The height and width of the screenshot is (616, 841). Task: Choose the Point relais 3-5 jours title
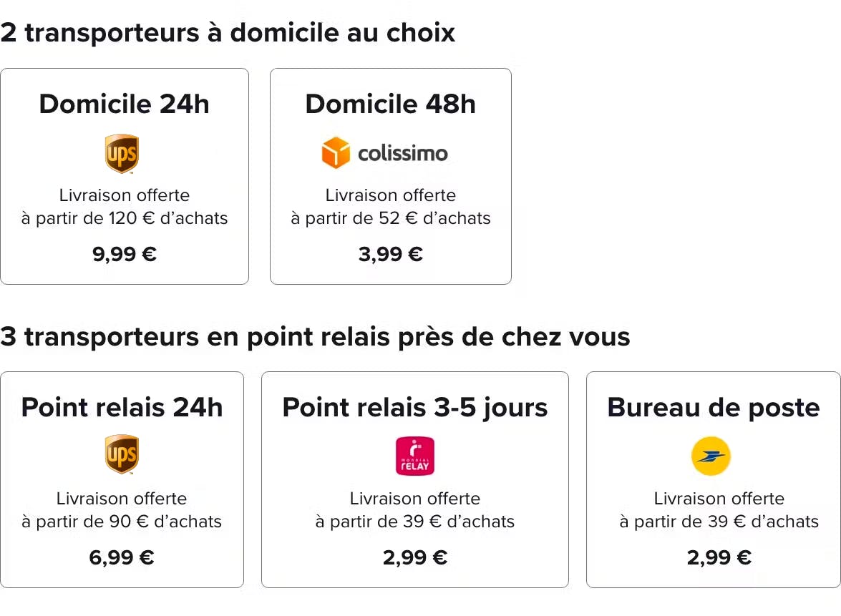click(415, 408)
